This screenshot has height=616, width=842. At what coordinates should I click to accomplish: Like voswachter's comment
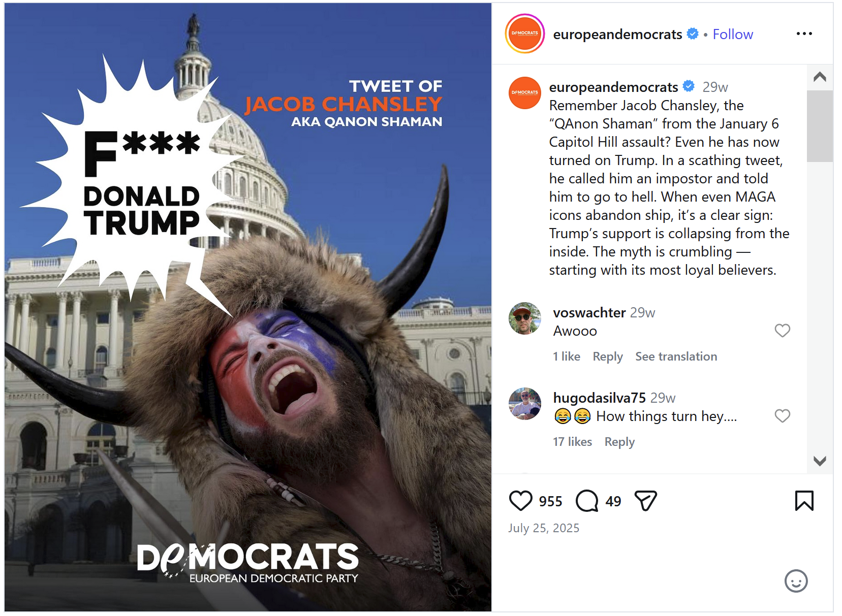(x=782, y=331)
